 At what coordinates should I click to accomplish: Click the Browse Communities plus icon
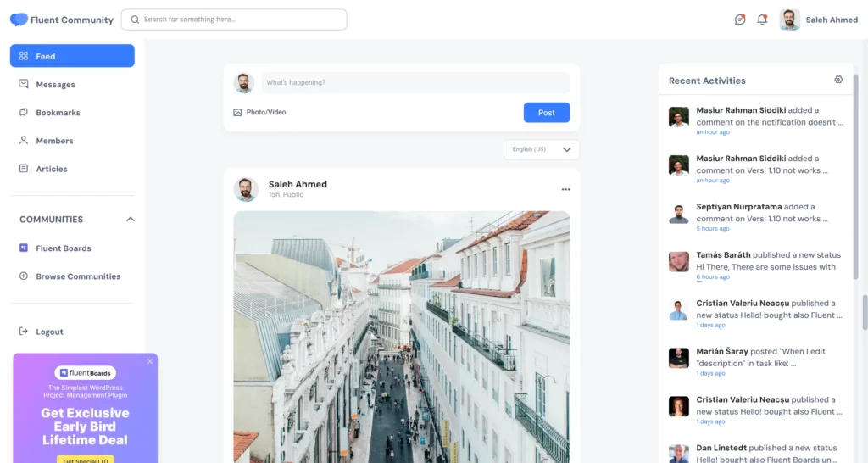pyautogui.click(x=23, y=276)
